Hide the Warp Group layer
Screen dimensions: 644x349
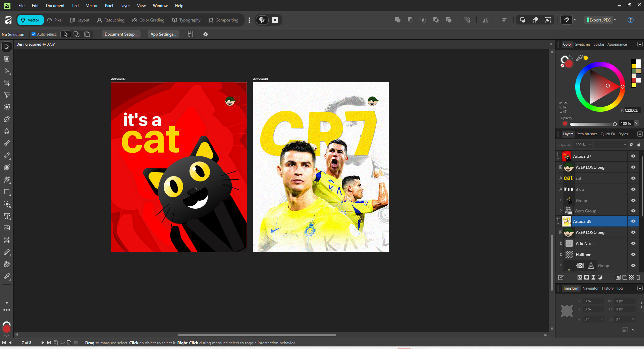click(x=633, y=211)
